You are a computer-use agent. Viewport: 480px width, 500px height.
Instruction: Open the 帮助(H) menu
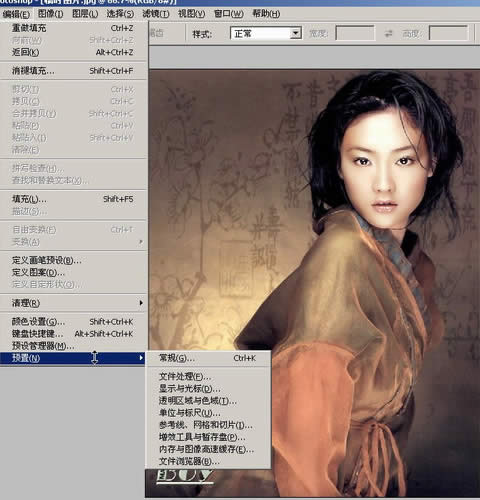click(x=266, y=14)
